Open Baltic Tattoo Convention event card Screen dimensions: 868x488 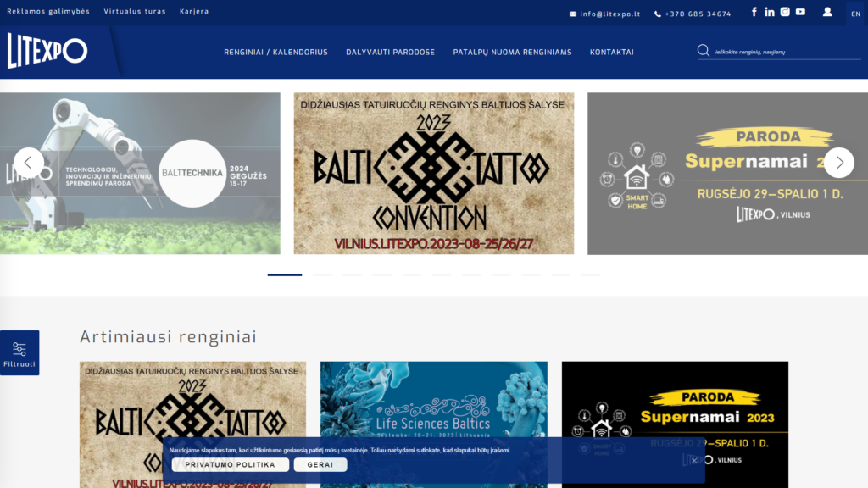tap(192, 425)
